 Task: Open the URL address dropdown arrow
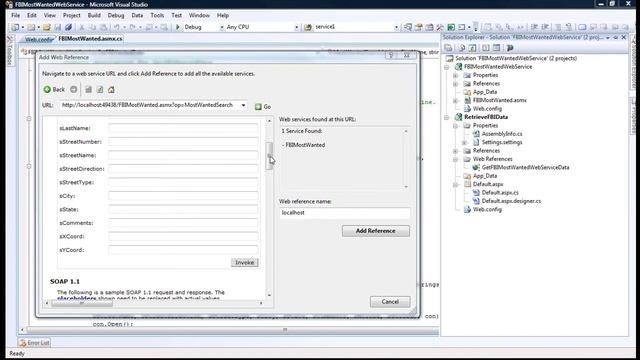point(243,105)
